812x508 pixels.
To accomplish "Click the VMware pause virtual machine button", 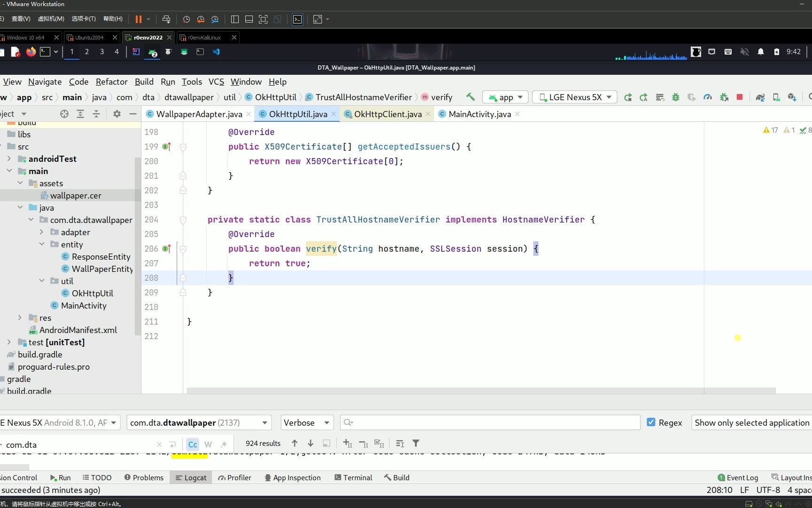I will pyautogui.click(x=139, y=19).
